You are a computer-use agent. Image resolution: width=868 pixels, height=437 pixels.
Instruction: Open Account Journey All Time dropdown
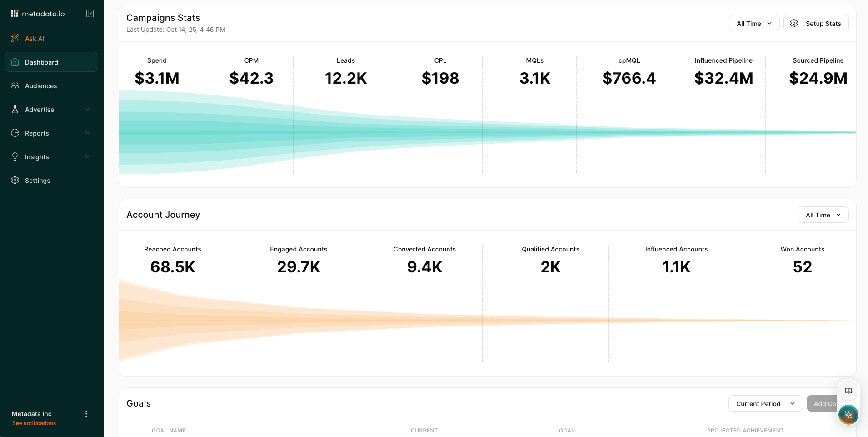tap(823, 215)
